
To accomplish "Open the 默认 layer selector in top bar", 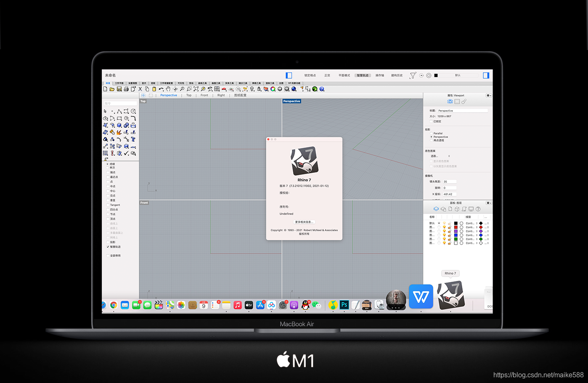I will [458, 75].
